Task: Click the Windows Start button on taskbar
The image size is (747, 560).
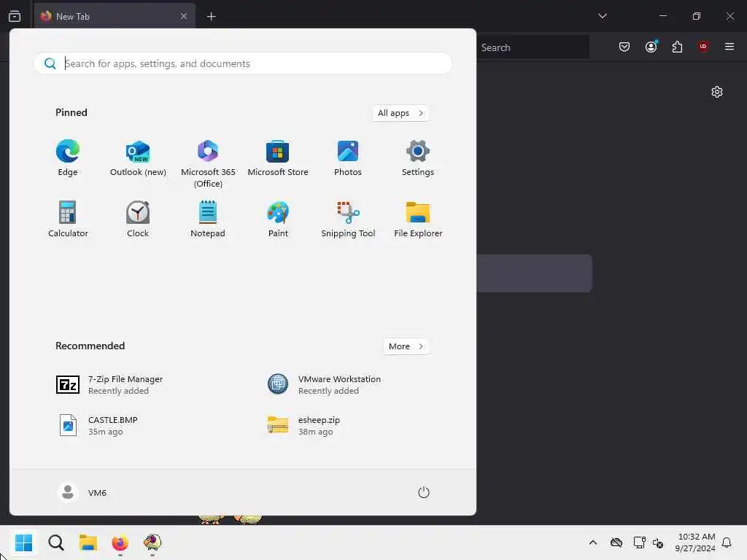Action: [x=23, y=542]
